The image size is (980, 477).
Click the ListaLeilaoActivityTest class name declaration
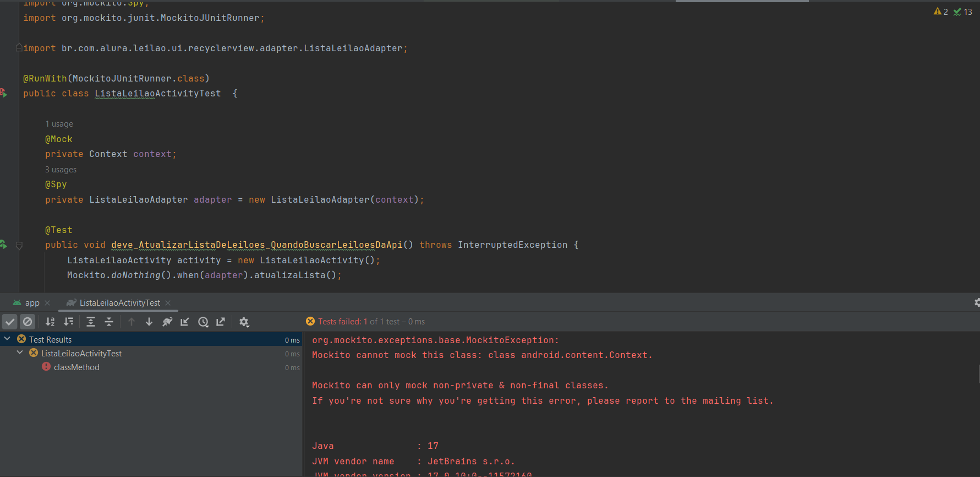[x=157, y=94]
